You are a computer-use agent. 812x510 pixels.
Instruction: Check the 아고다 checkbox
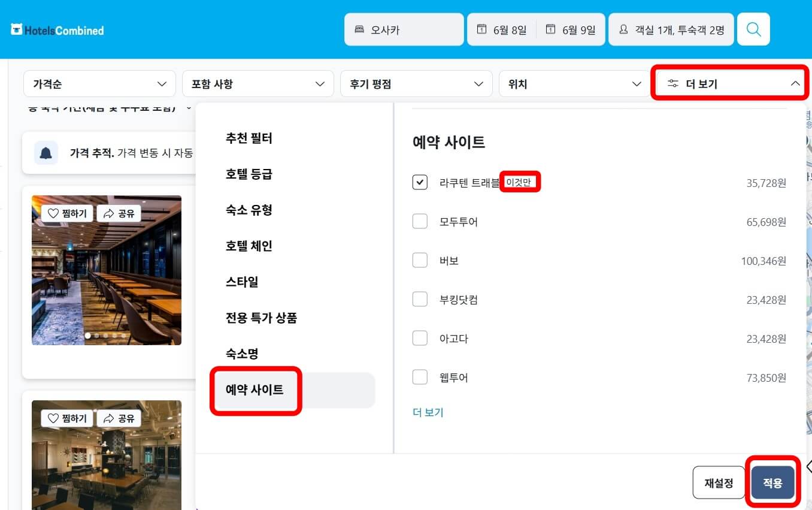(x=420, y=338)
